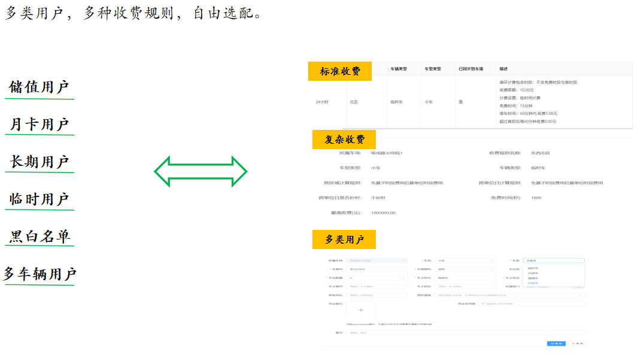The image size is (644, 361).
Task: Select 月租车 in the 车类 options
Action: pos(532,283)
